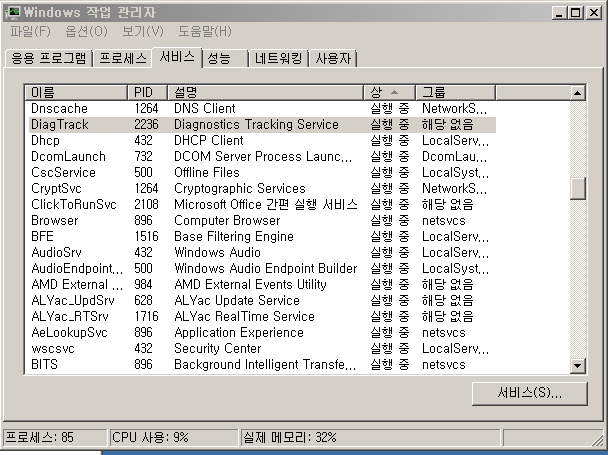The height and width of the screenshot is (455, 608).
Task: Select the AudioSrv service row
Action: [262, 252]
